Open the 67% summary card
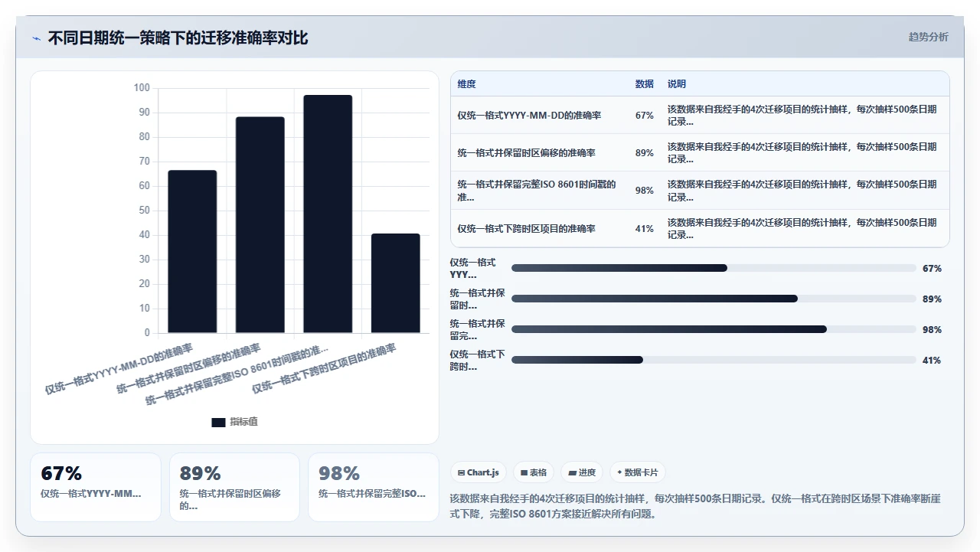The image size is (980, 552). 96,487
